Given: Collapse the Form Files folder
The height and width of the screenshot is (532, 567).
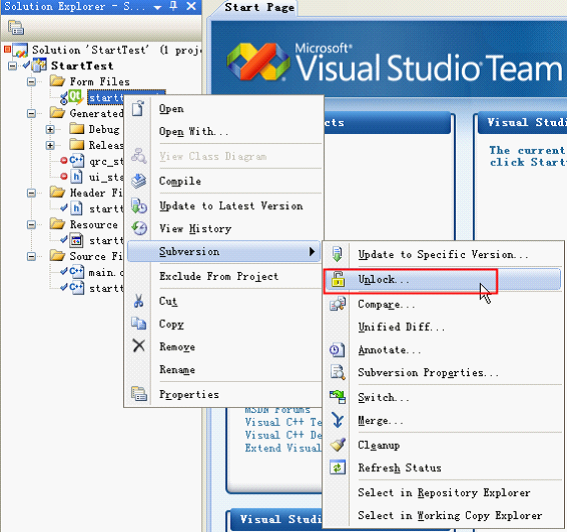Looking at the screenshot, I should [x=31, y=82].
